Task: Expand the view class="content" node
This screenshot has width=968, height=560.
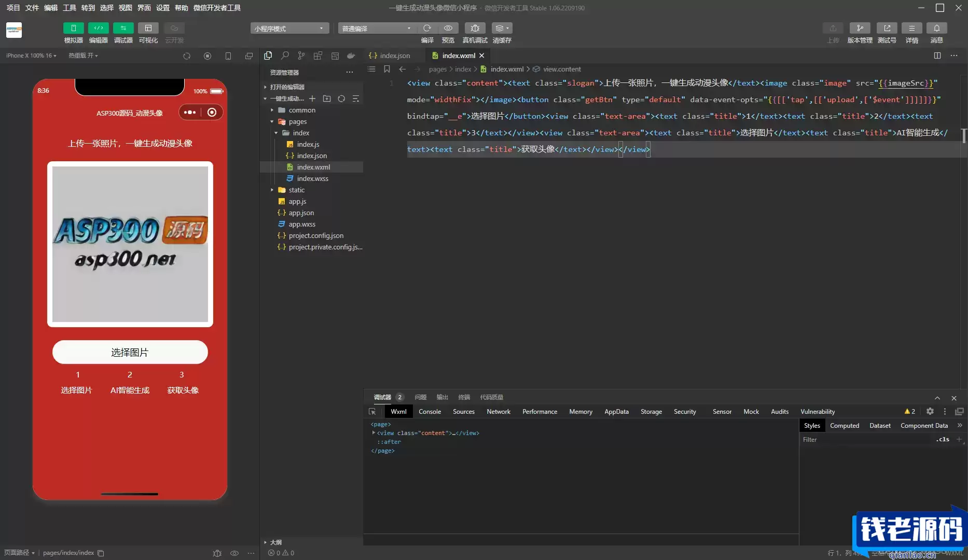Action: (x=374, y=433)
